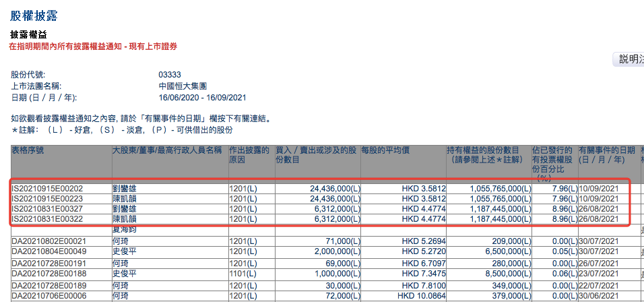Click 1101(L) reason code for DA20210728E00188
Image resolution: width=644 pixels, height=302 pixels.
[243, 273]
